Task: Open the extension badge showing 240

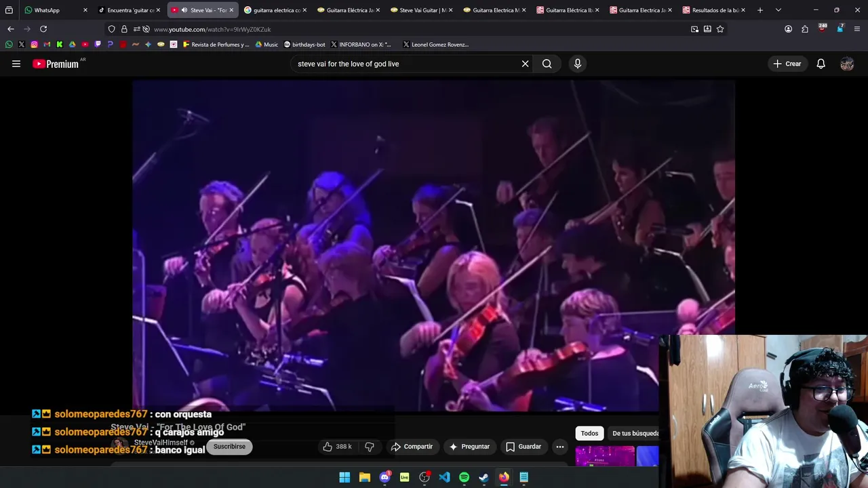Action: click(x=823, y=28)
